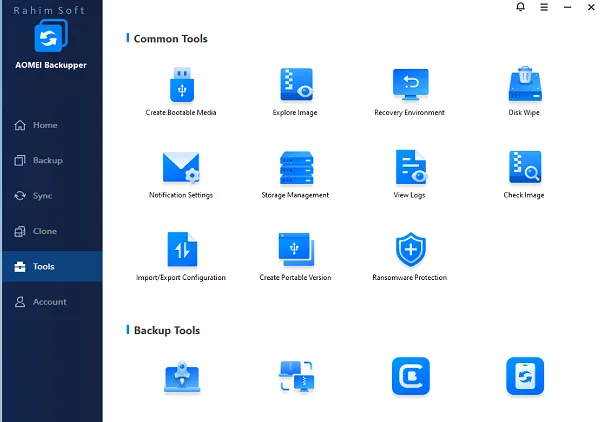Click the Recovery Environment label
The image size is (600, 422).
409,112
